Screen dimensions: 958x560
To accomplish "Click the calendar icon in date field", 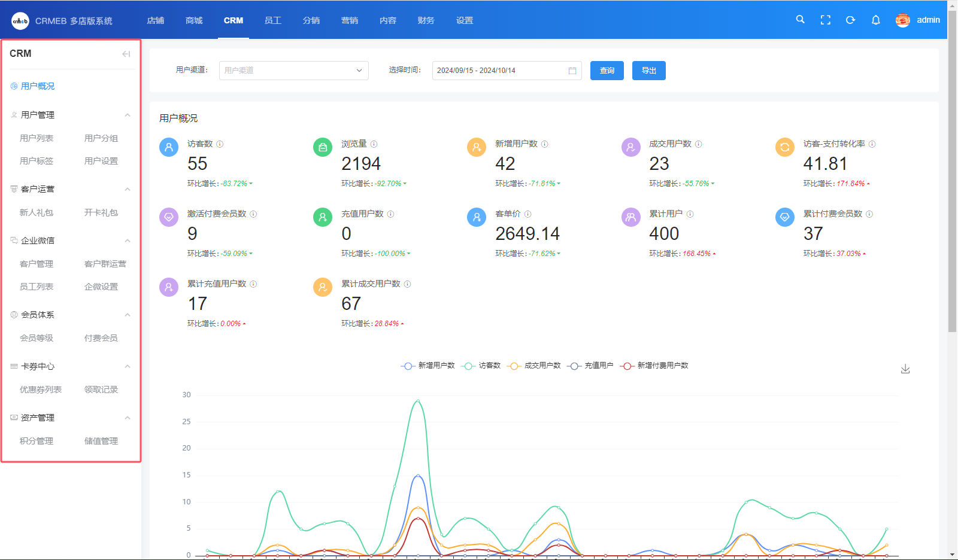I will (x=572, y=71).
